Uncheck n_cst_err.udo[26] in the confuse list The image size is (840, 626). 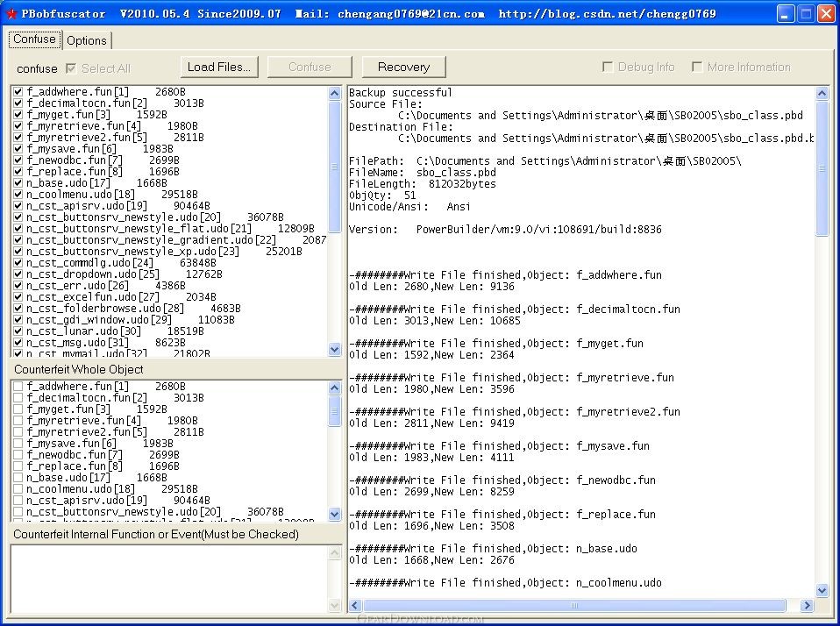[18, 286]
